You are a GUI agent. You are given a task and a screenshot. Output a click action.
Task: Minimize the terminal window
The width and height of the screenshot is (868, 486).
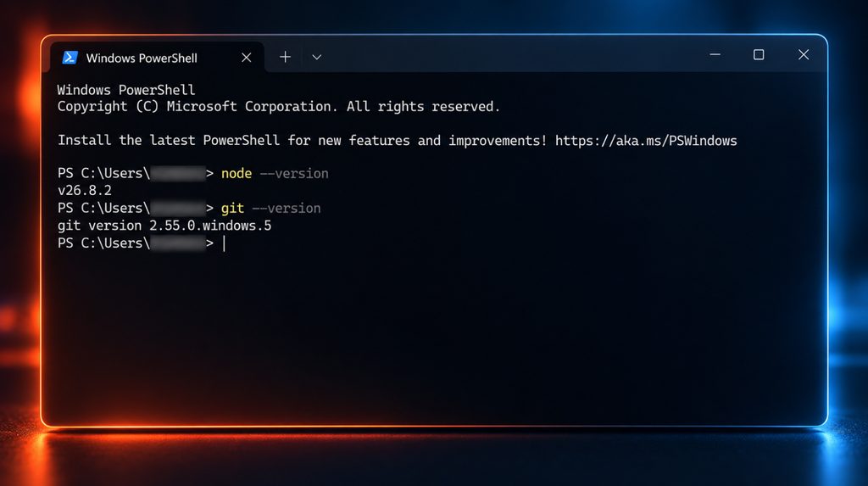(715, 55)
